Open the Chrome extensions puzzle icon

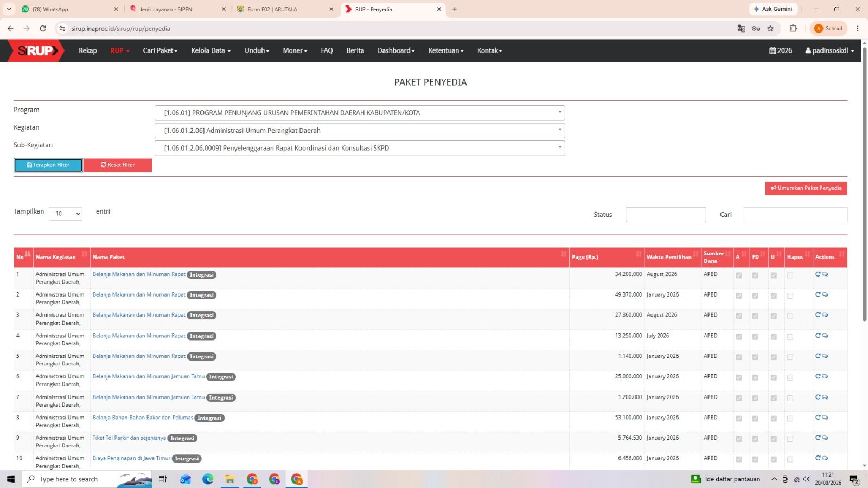tap(793, 29)
